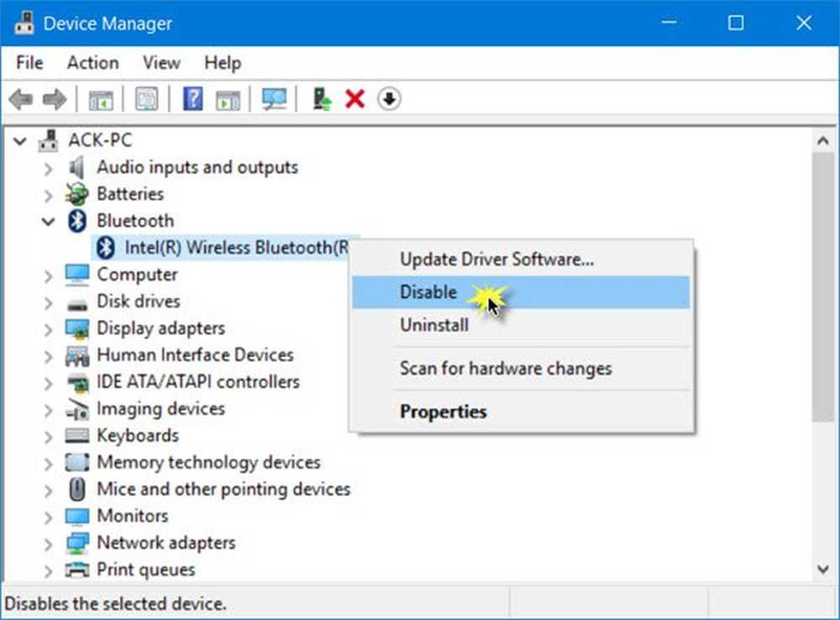Click the Properties sheet toolbar icon
Screen dimensions: 840x620
147,99
